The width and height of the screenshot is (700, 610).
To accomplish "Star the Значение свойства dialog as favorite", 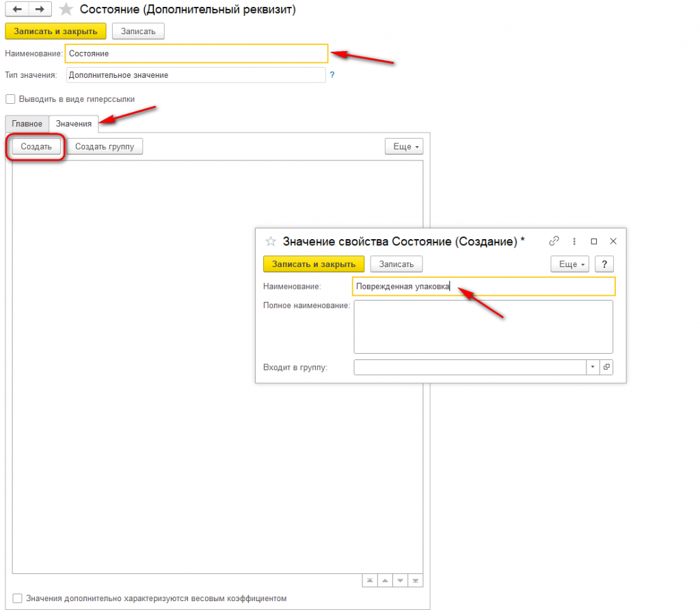I will tap(271, 241).
